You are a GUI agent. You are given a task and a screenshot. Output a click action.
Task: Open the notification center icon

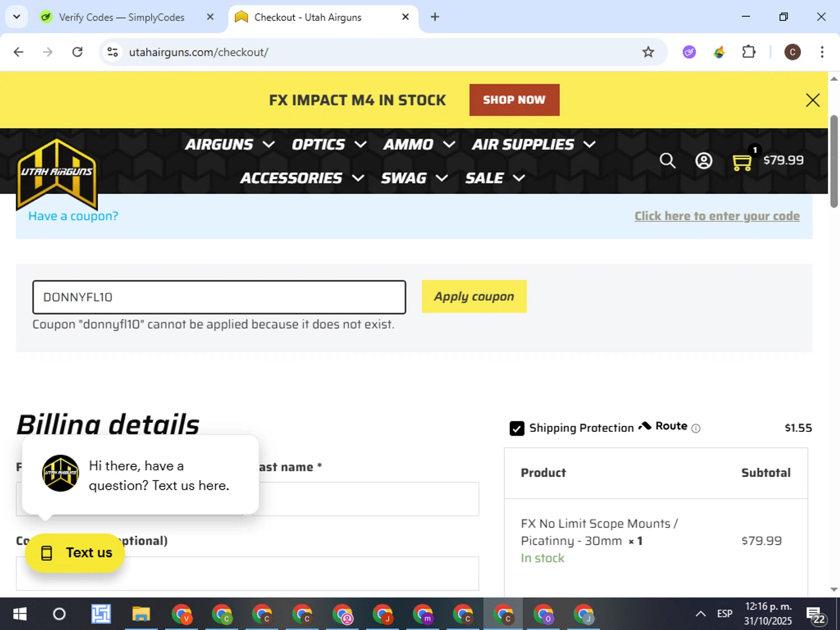pyautogui.click(x=816, y=615)
